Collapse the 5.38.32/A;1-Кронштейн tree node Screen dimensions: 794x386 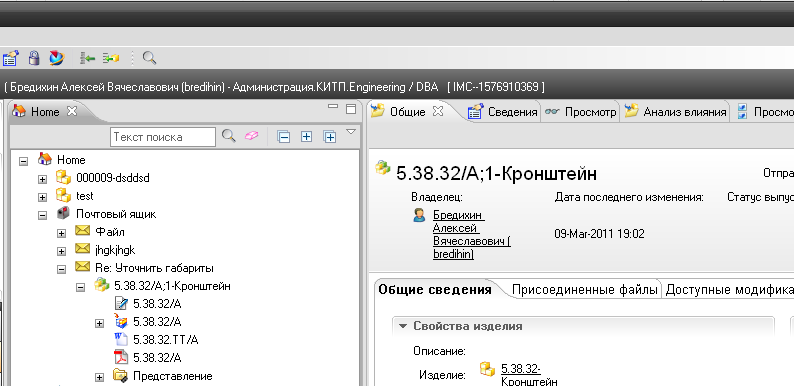pyautogui.click(x=80, y=287)
